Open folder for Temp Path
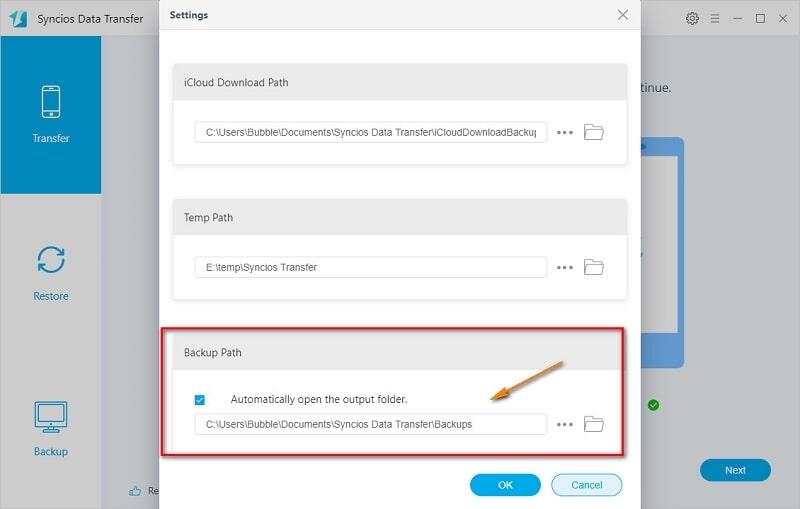This screenshot has width=800, height=509. click(x=594, y=267)
